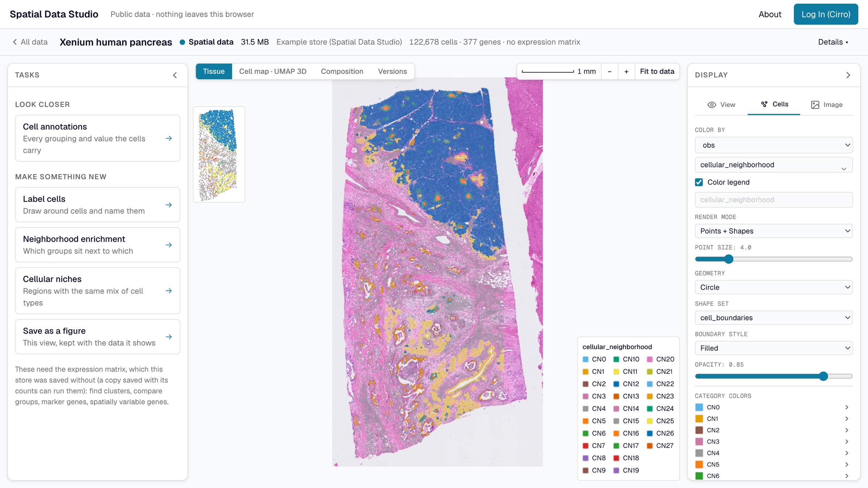Go back to All data

pyautogui.click(x=30, y=42)
